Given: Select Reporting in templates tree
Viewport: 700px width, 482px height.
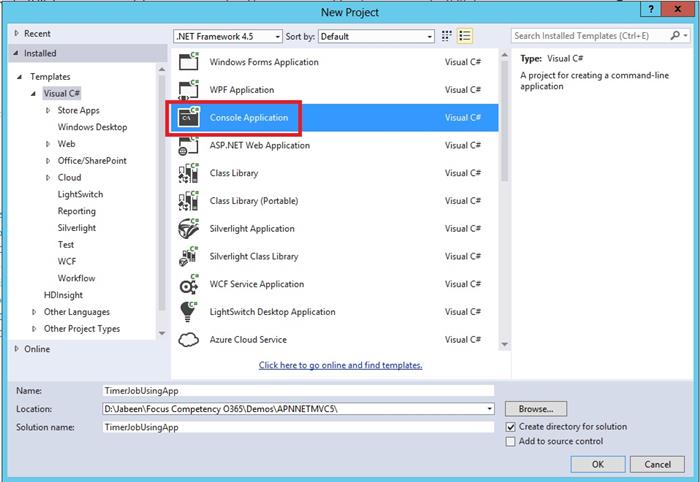Looking at the screenshot, I should point(76,211).
